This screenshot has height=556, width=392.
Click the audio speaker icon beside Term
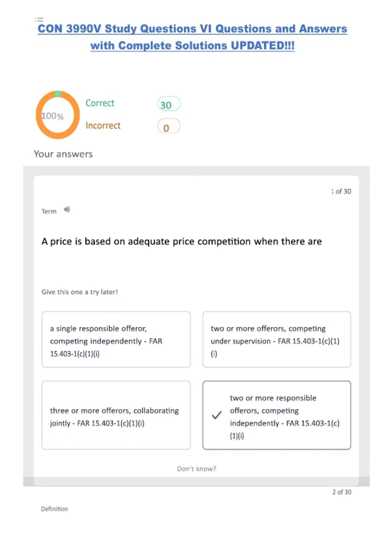pos(67,209)
